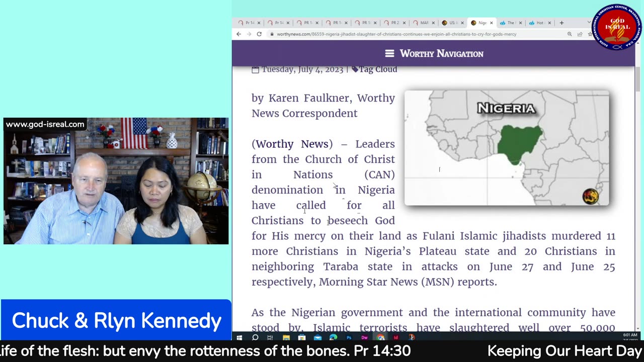Click the Chuck & Rlyn Kennedy banner

pos(116,321)
